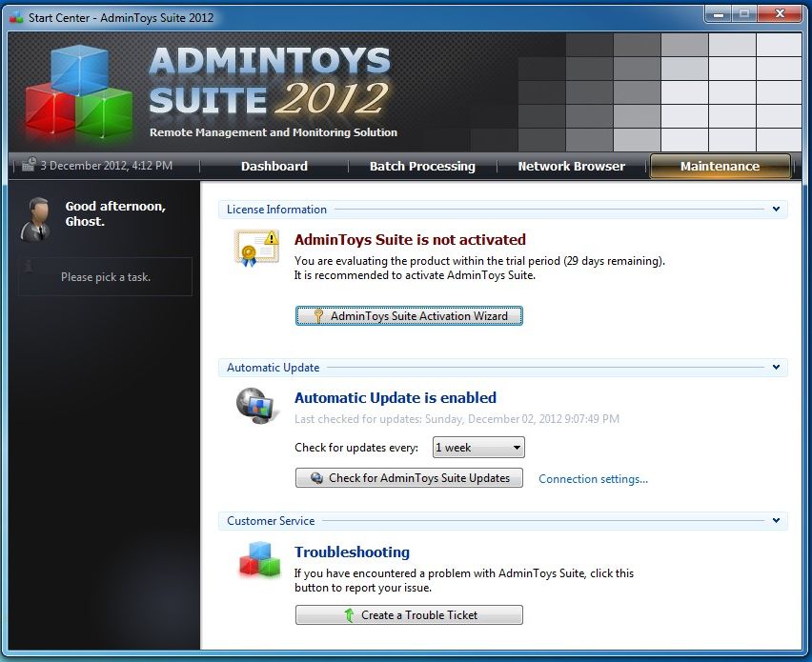Image resolution: width=812 pixels, height=662 pixels.
Task: Click 'Automatic Update is enabled' heading
Action: pyautogui.click(x=396, y=397)
